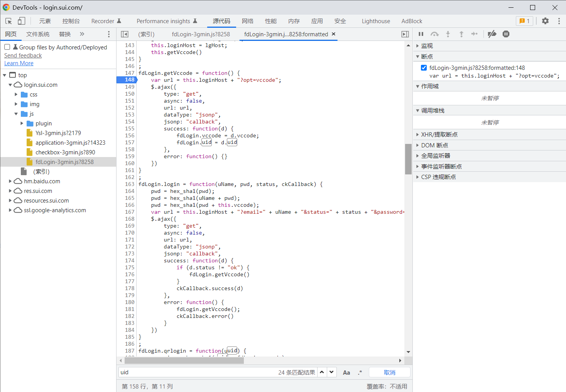Click the deactivate breakpoints icon
Image resolution: width=566 pixels, height=392 pixels.
tap(492, 34)
